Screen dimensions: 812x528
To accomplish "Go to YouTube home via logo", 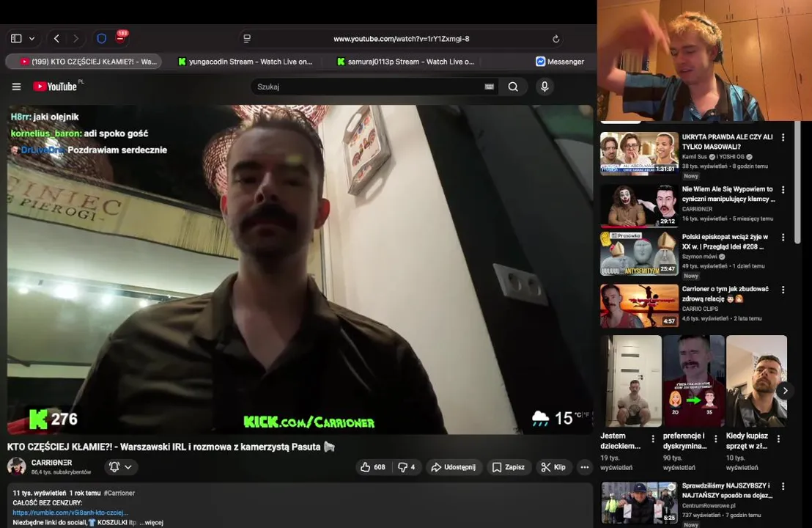I will [55, 87].
